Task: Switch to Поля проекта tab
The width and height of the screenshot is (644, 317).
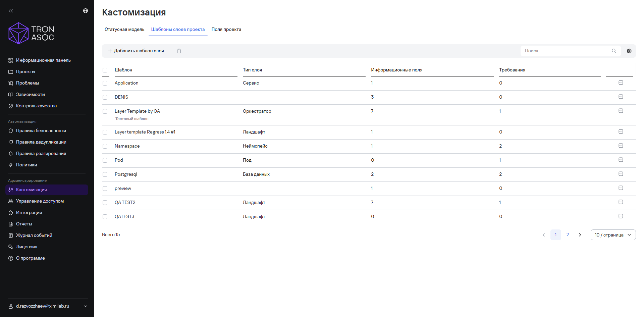Action: 226,30
